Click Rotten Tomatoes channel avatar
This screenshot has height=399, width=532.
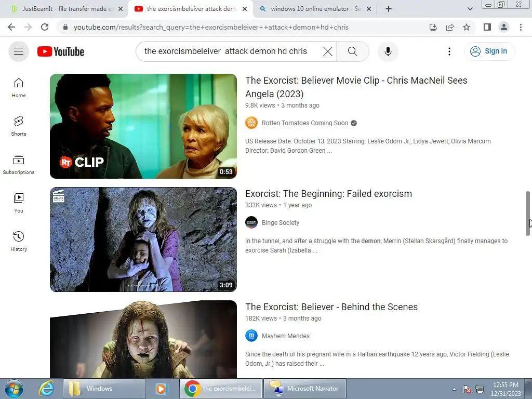251,123
